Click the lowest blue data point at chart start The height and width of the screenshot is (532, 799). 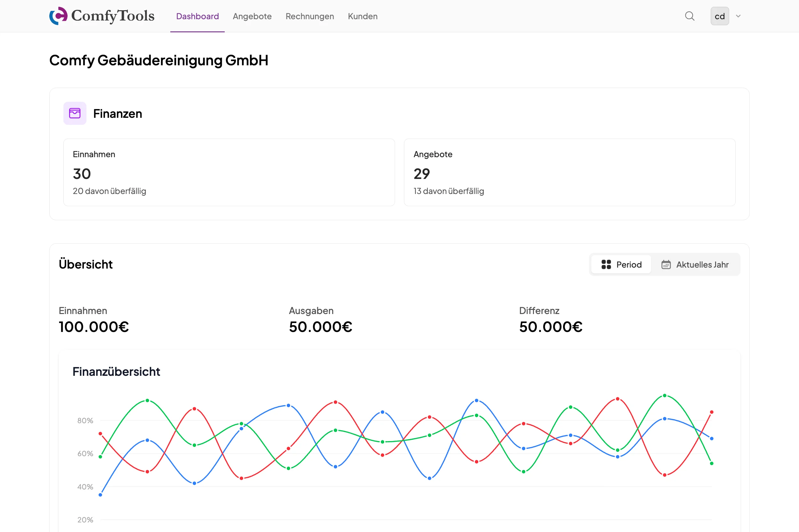[x=101, y=495]
